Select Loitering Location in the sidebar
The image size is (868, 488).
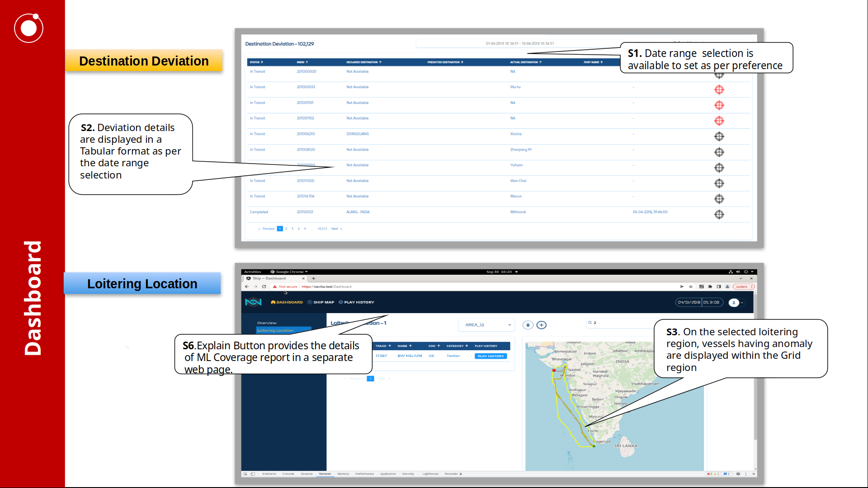[x=284, y=330]
